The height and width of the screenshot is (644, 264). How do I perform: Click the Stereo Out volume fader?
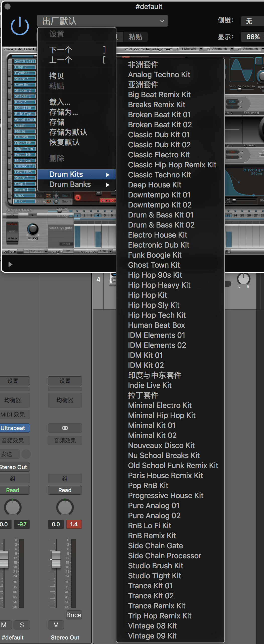(56, 555)
